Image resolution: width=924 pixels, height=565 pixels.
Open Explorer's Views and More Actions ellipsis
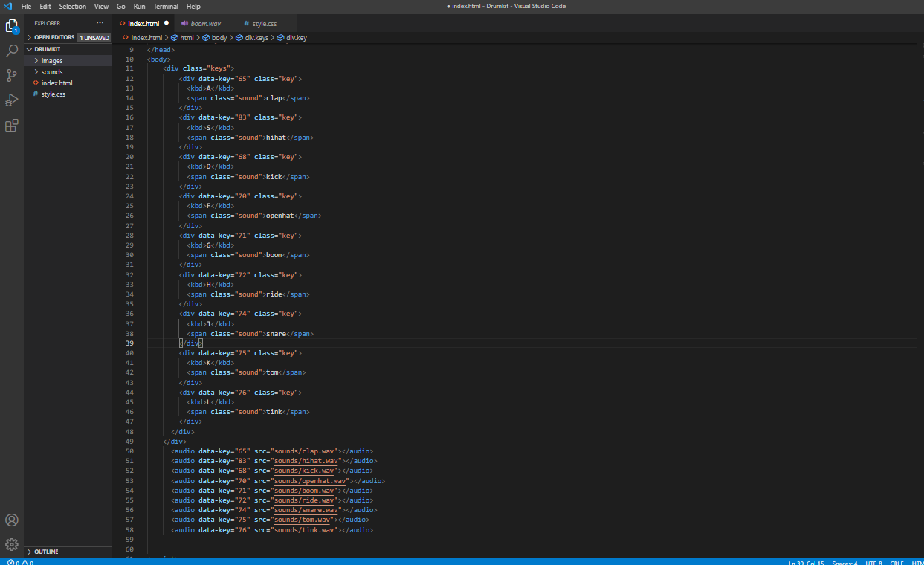pos(100,23)
